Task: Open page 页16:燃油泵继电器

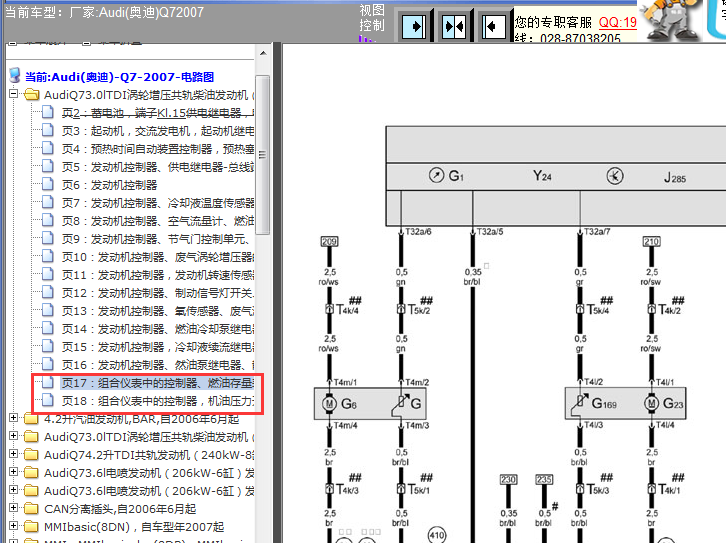Action: point(157,365)
